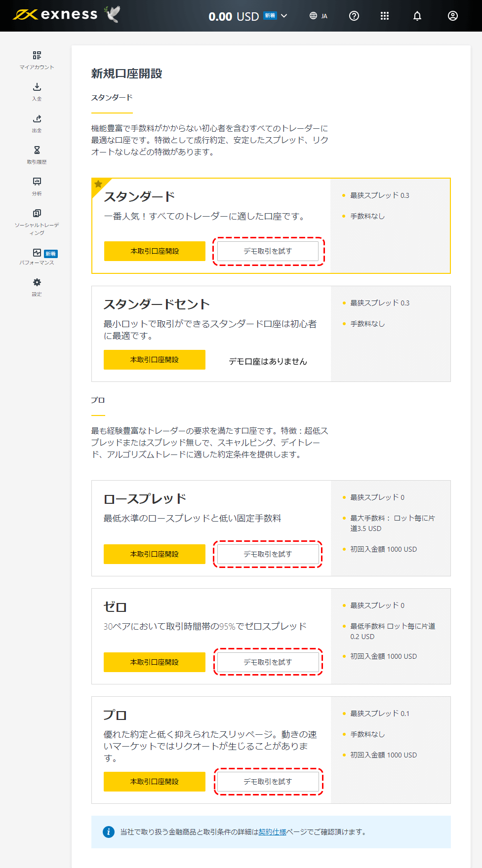Click 手数料なし in スタンダードセント card
This screenshot has width=482, height=868.
(x=367, y=324)
